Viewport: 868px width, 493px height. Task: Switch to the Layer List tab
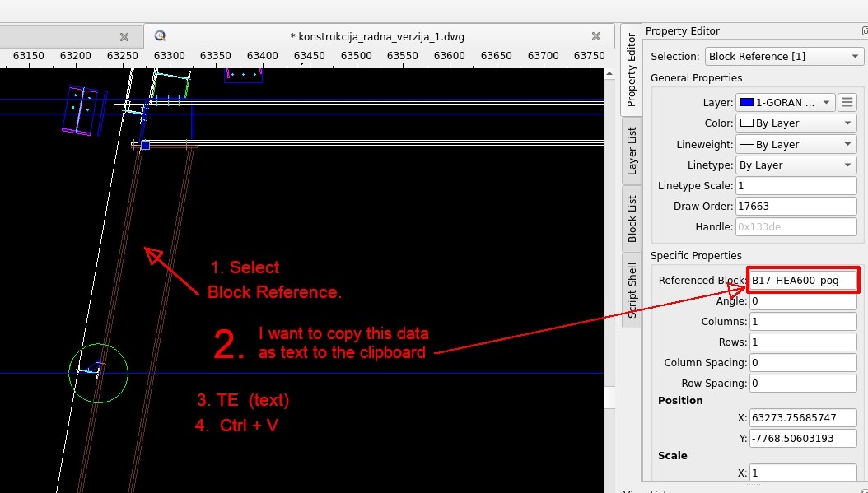(632, 151)
